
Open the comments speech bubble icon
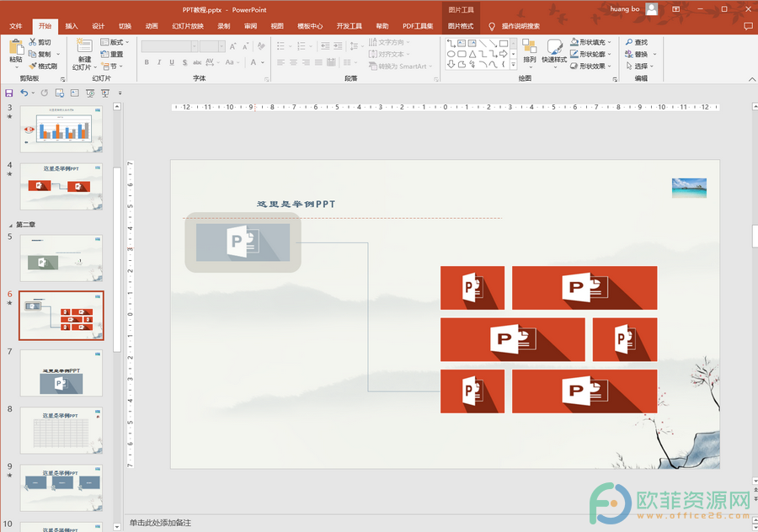(x=748, y=26)
